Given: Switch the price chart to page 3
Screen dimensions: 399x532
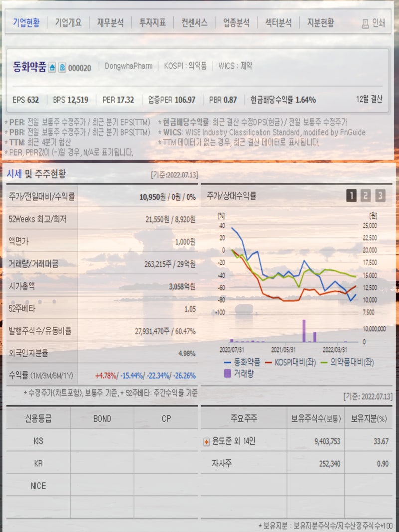Looking at the screenshot, I should 379,196.
